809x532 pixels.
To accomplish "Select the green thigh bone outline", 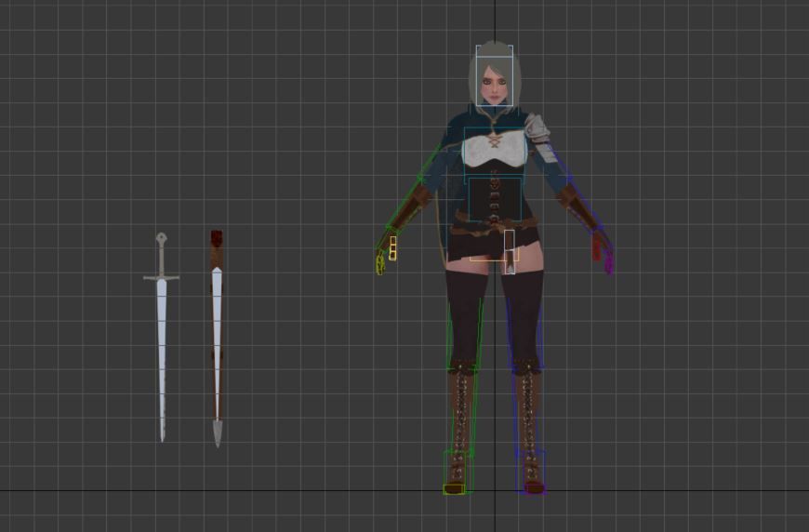I will coord(465,316).
